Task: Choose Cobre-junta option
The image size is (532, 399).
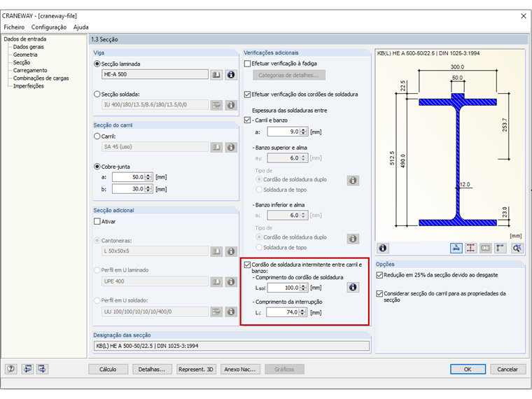Action: [x=97, y=167]
